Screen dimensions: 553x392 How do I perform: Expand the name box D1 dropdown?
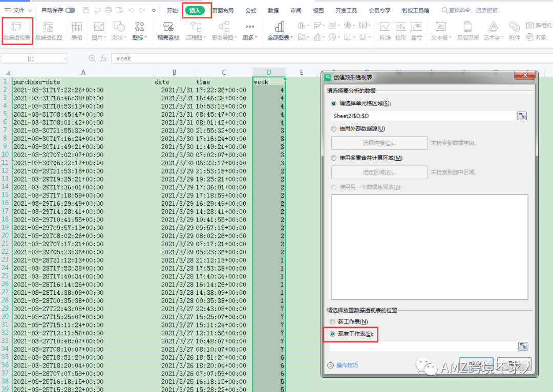tap(65, 59)
